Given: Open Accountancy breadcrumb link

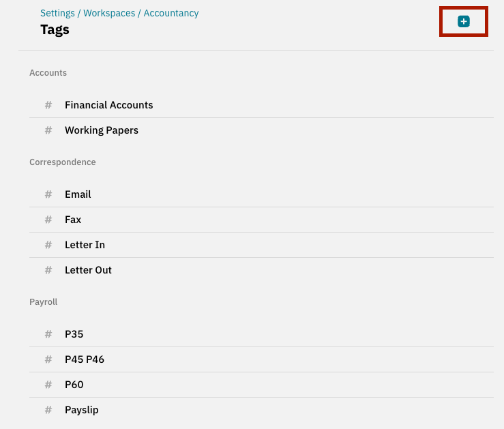Looking at the screenshot, I should [171, 13].
